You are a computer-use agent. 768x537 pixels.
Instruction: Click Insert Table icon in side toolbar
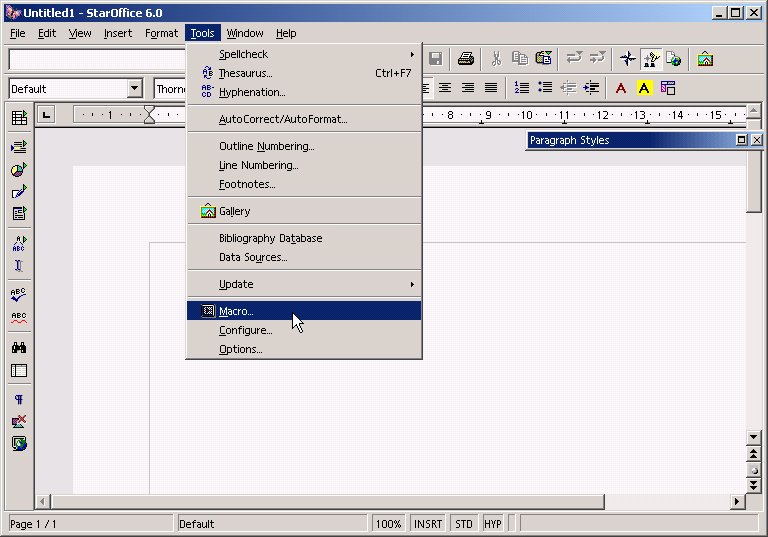click(19, 118)
